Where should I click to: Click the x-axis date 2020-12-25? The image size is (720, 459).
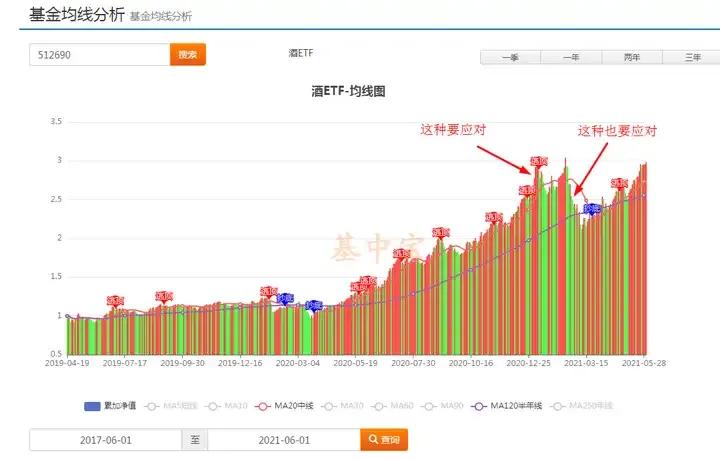(528, 363)
